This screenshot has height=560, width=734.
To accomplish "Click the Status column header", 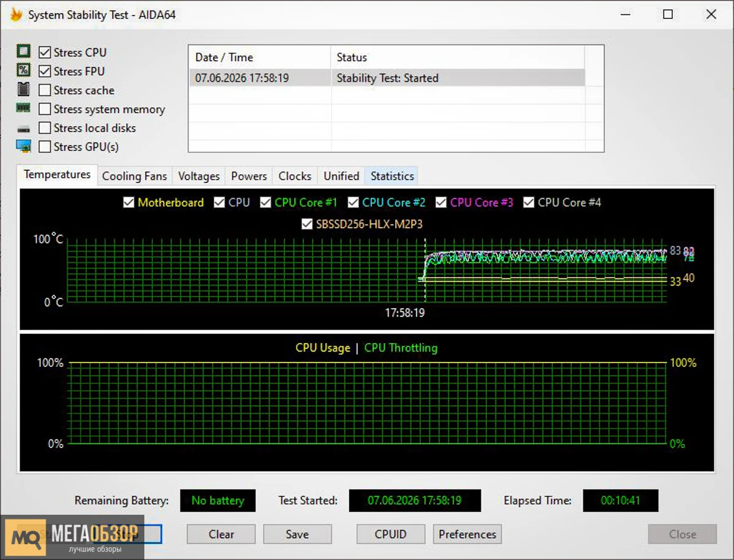I will (458, 57).
